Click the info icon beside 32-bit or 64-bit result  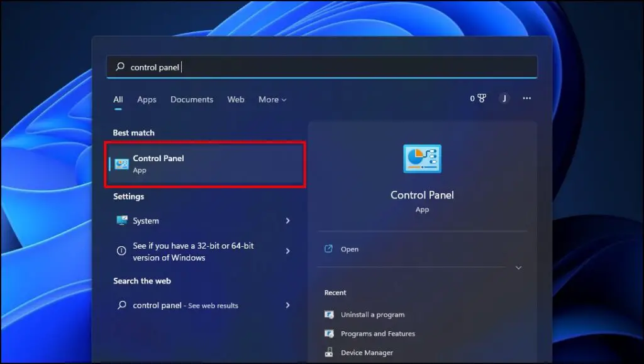click(x=121, y=251)
